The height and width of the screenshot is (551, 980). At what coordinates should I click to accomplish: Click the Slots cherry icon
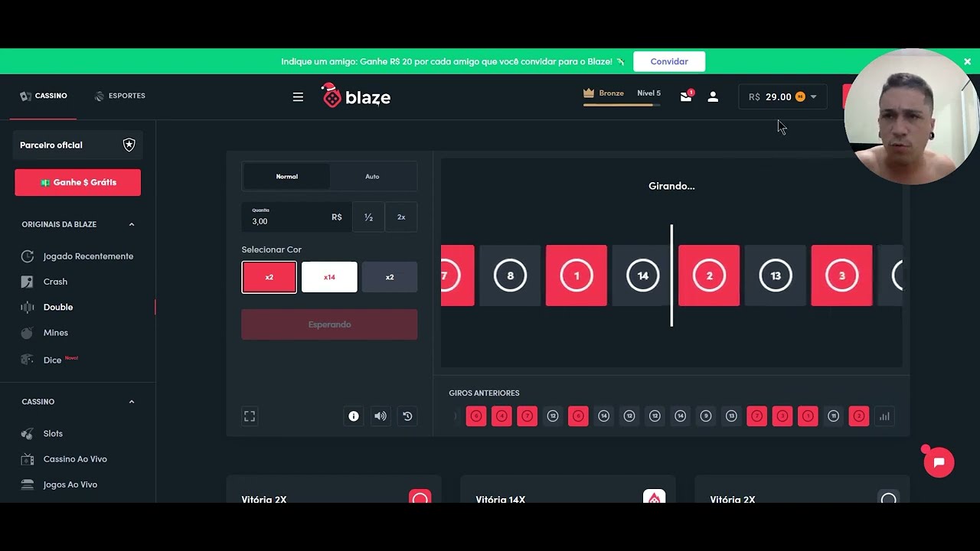tap(28, 434)
